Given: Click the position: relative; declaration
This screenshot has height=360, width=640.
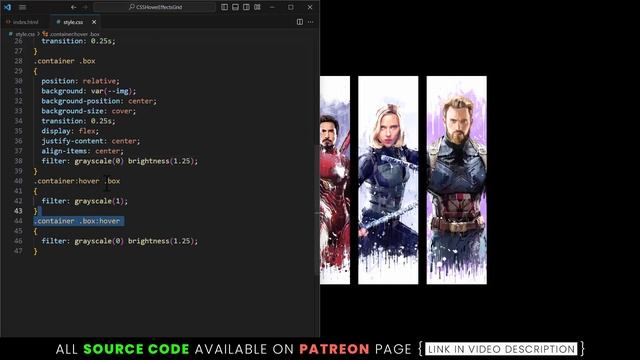Looking at the screenshot, I should pyautogui.click(x=80, y=81).
